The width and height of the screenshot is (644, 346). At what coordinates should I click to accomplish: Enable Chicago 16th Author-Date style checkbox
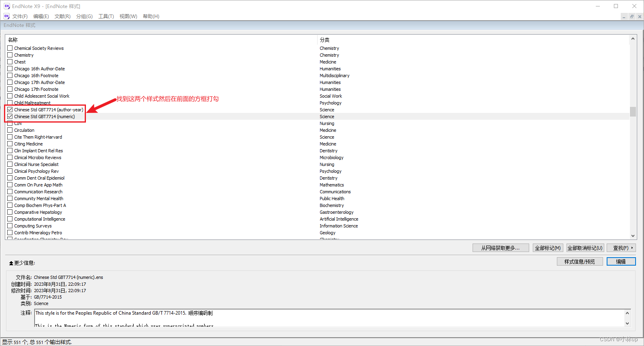click(10, 68)
